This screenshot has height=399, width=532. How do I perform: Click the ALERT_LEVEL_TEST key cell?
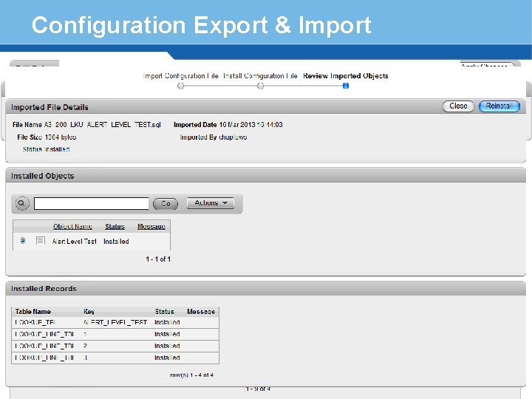115,322
